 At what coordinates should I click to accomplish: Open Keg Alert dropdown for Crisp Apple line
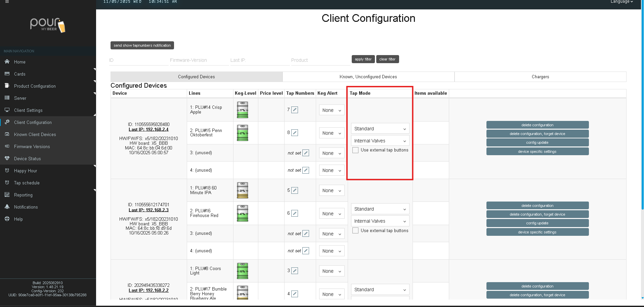(x=331, y=110)
